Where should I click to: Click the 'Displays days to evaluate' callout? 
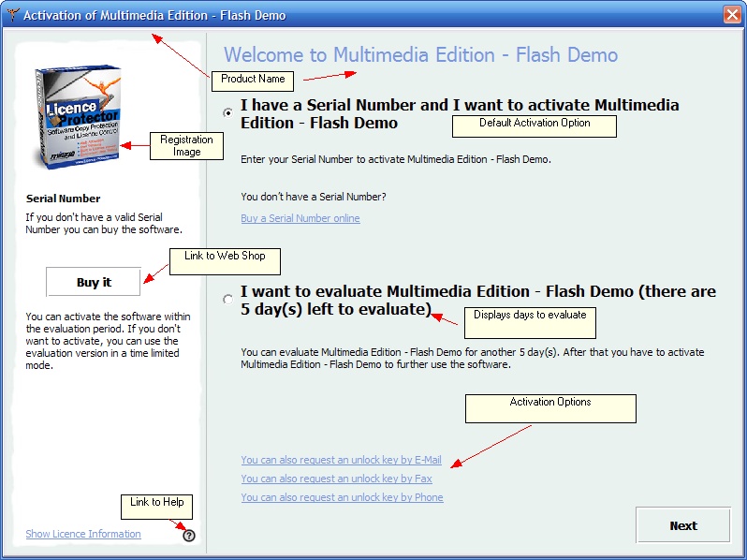click(x=530, y=322)
